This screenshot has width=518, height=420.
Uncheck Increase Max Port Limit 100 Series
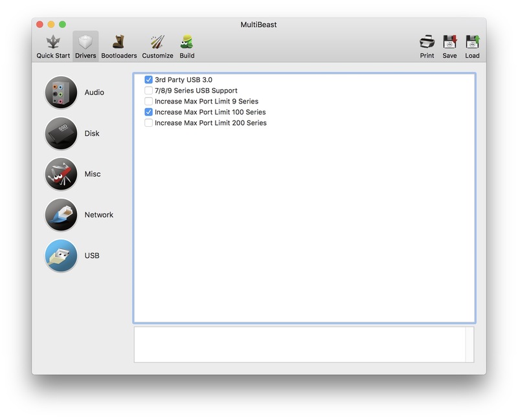tap(149, 112)
